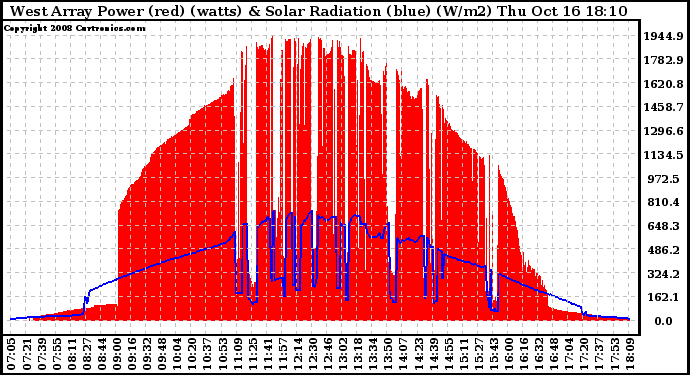This screenshot has height=375, width=690.
Task: Click the 07:21 time label
Action: tap(27, 354)
